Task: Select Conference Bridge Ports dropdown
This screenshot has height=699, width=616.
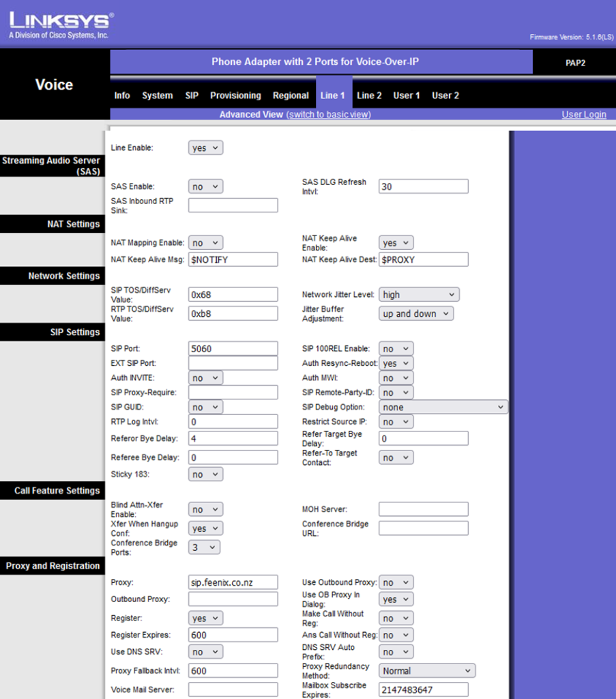Action: click(x=204, y=547)
